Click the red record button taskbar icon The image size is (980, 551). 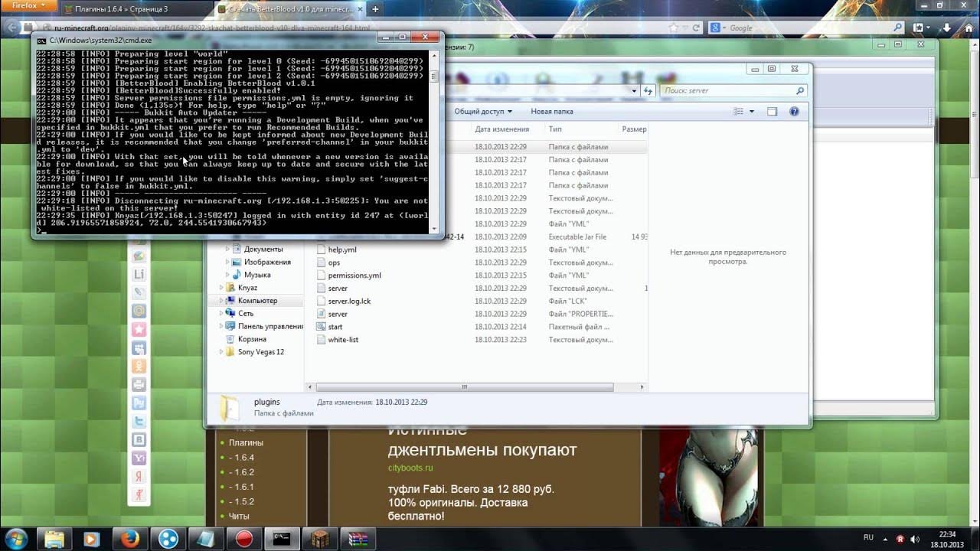pyautogui.click(x=244, y=539)
